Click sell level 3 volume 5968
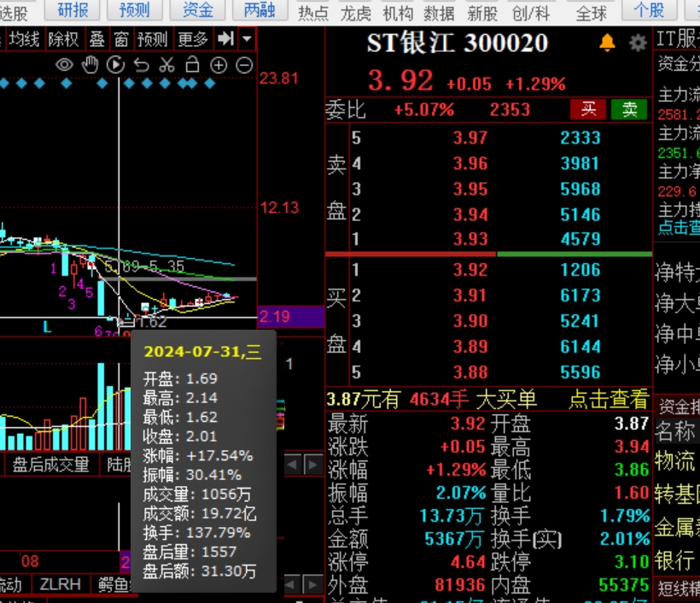 [x=580, y=189]
